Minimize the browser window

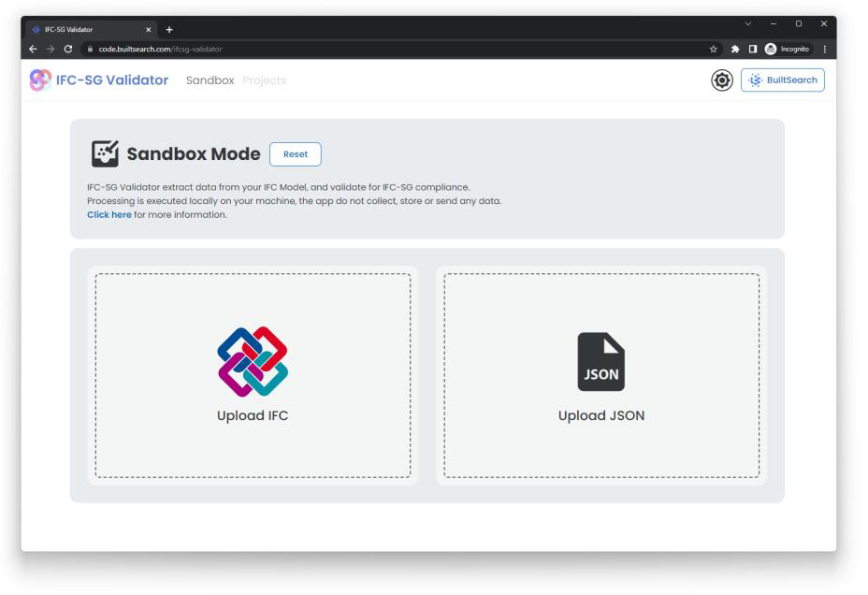(774, 23)
